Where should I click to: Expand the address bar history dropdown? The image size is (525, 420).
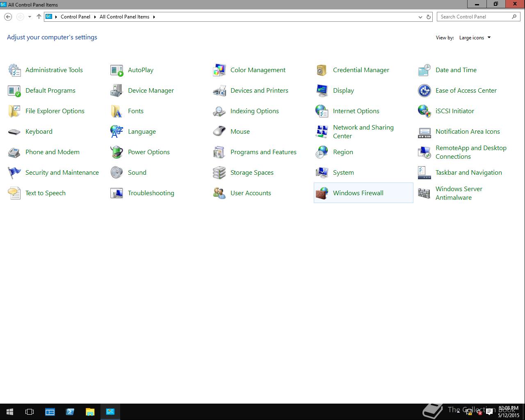pyautogui.click(x=420, y=17)
